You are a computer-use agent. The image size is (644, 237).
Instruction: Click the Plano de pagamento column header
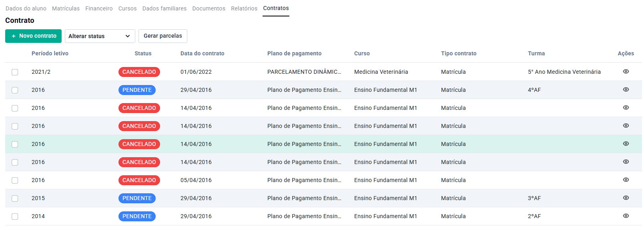pos(294,53)
